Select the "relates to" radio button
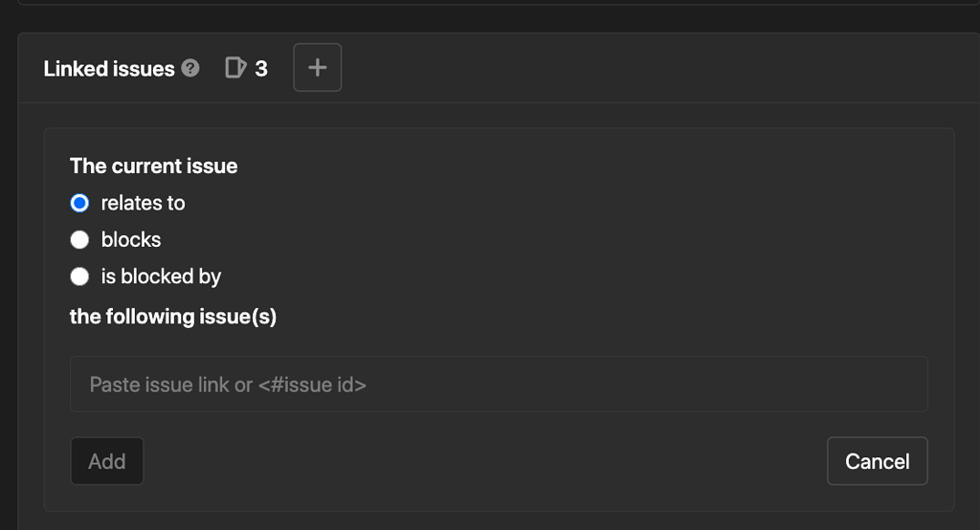Screen dimensions: 980x530 [80, 203]
